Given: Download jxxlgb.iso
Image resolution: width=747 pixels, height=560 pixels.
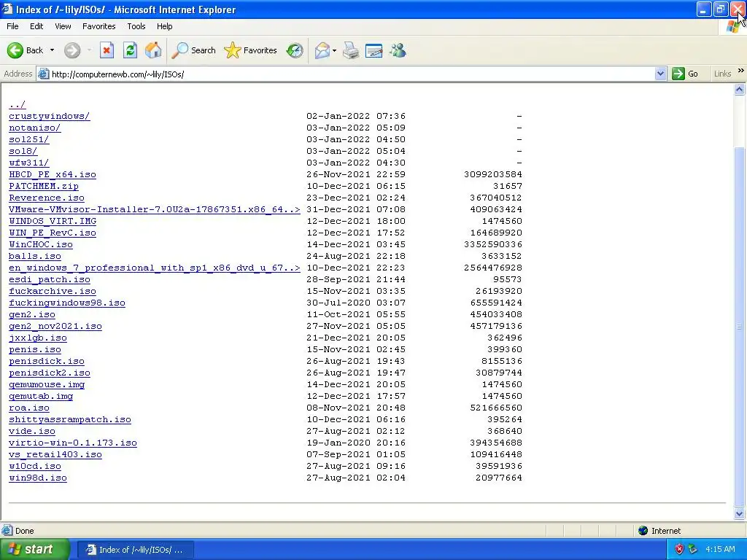Looking at the screenshot, I should point(38,338).
